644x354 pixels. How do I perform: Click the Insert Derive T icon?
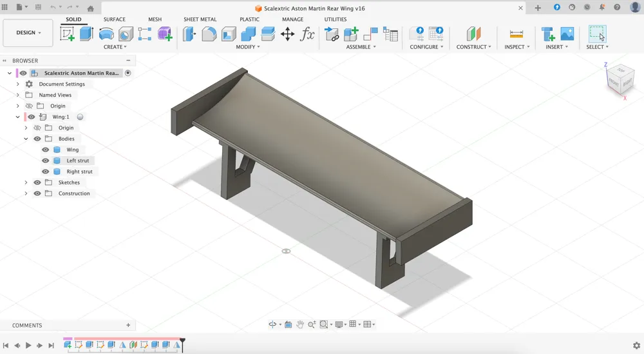coord(548,34)
